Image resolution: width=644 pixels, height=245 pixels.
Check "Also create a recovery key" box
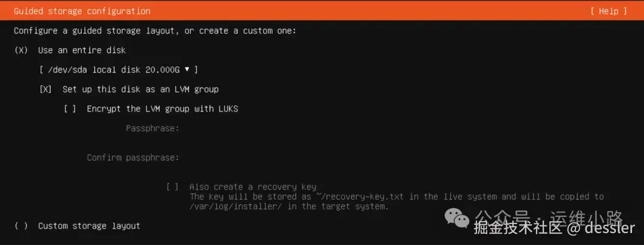coord(172,187)
